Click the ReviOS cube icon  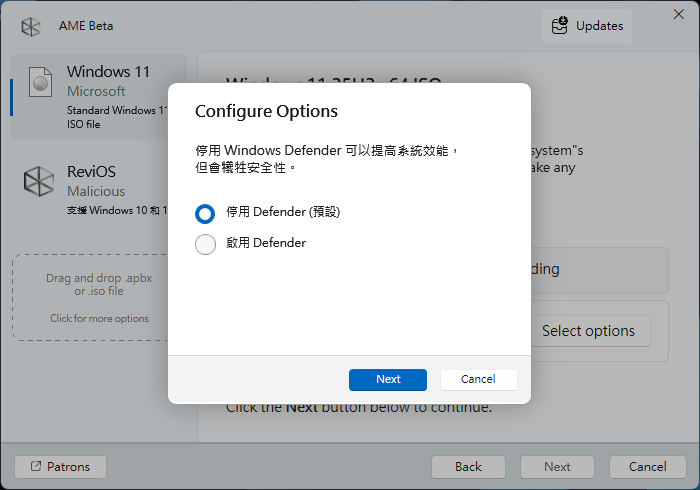tap(40, 182)
